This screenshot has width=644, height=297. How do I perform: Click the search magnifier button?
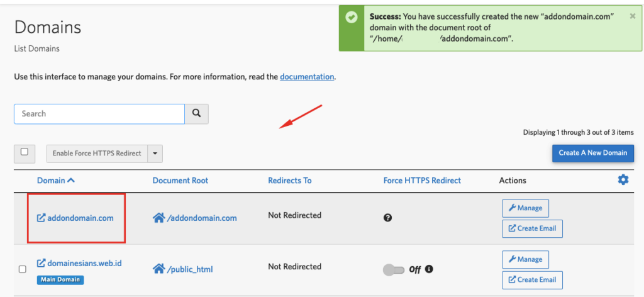pyautogui.click(x=196, y=114)
